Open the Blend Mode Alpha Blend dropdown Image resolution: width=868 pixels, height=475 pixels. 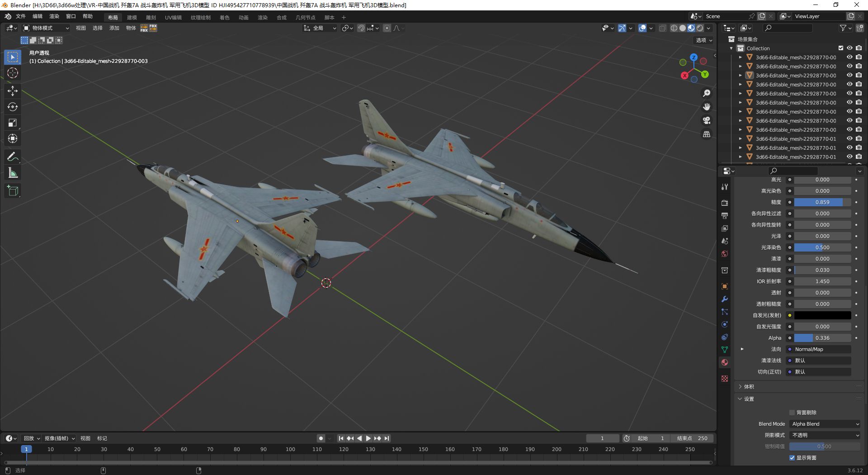(x=825, y=424)
